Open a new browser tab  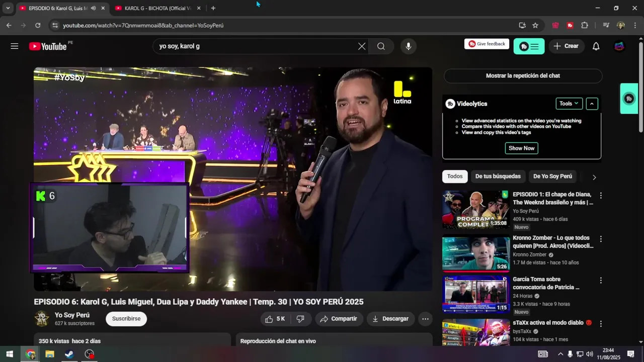(x=213, y=8)
